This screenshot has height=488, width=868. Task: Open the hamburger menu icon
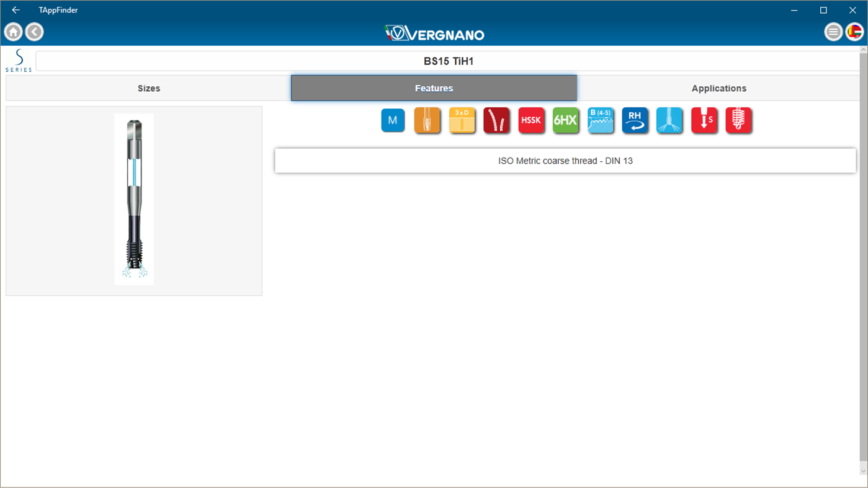click(x=833, y=32)
